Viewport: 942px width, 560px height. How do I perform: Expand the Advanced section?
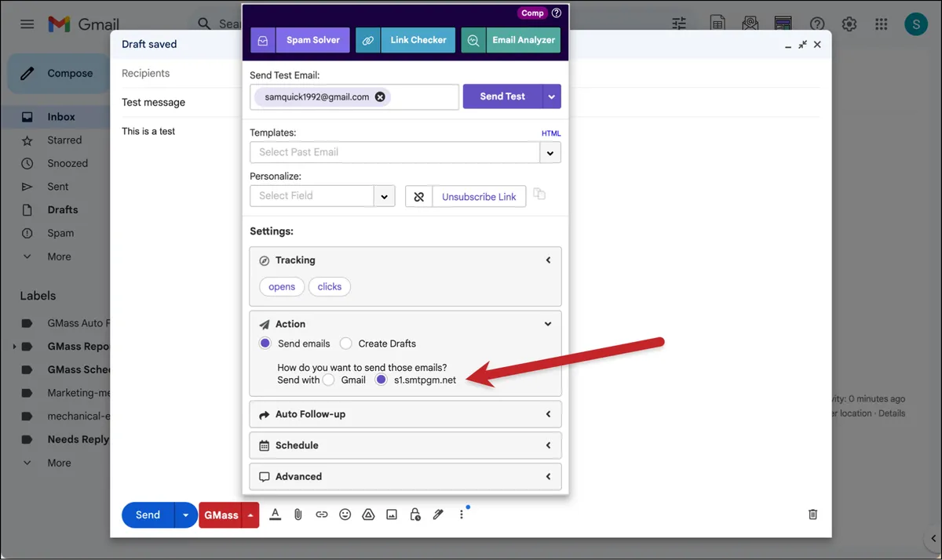[x=405, y=477]
